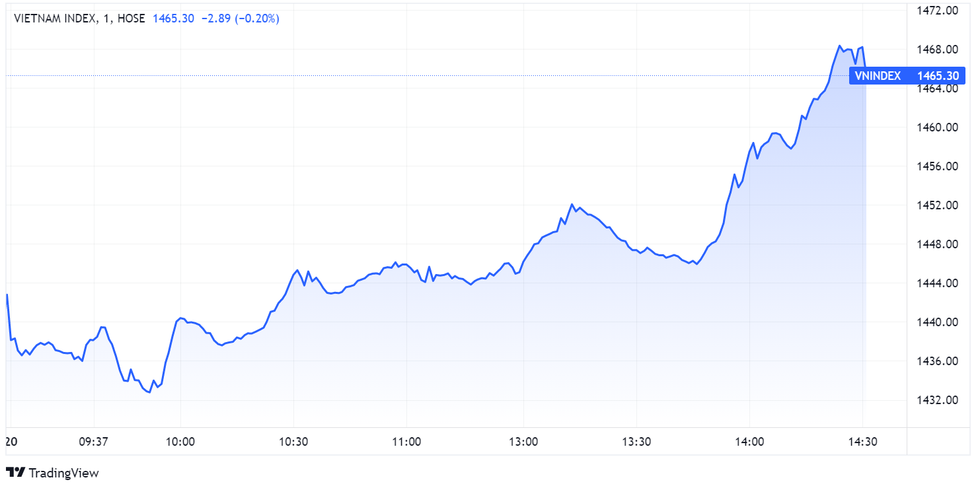This screenshot has width=980, height=490.
Task: Click the TradingView logo mark
Action: (16, 473)
